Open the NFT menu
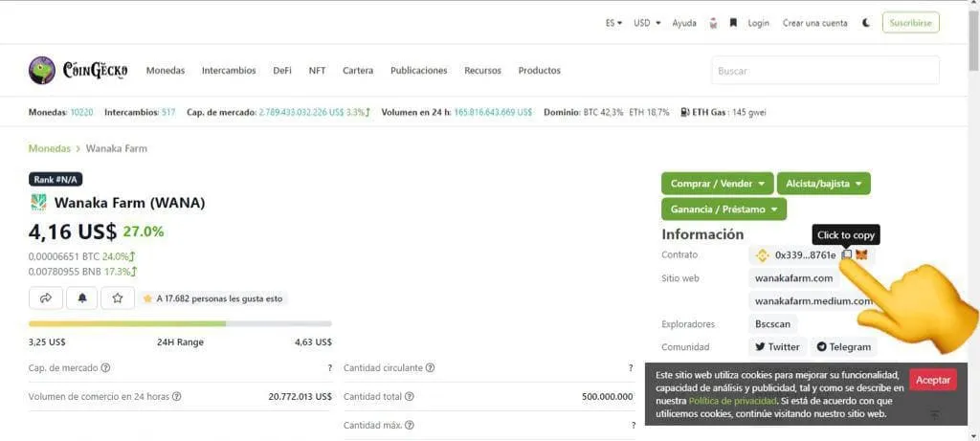This screenshot has width=980, height=441. pyautogui.click(x=317, y=71)
